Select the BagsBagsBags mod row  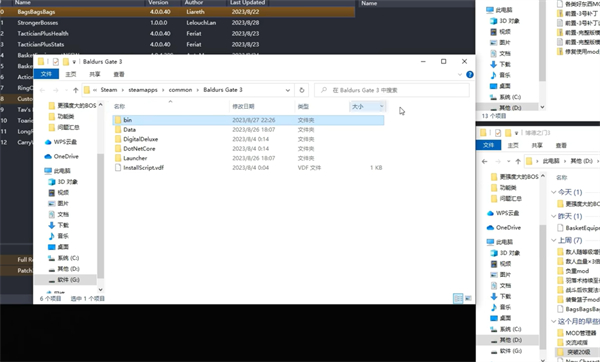[177, 12]
